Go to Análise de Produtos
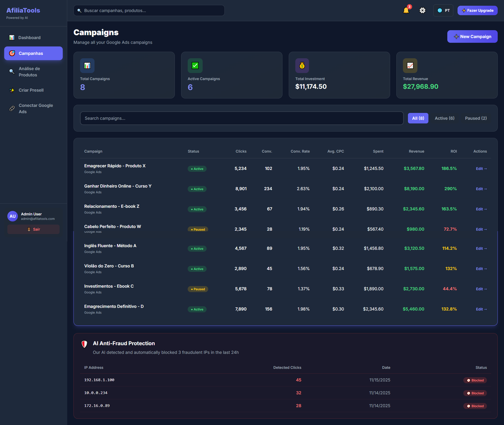This screenshot has width=504, height=425. (29, 72)
